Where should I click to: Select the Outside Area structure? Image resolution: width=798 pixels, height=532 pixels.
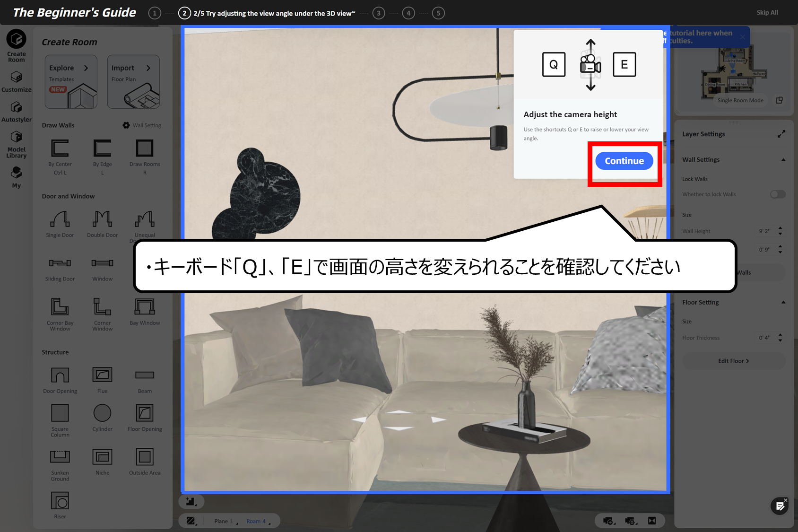tap(145, 462)
